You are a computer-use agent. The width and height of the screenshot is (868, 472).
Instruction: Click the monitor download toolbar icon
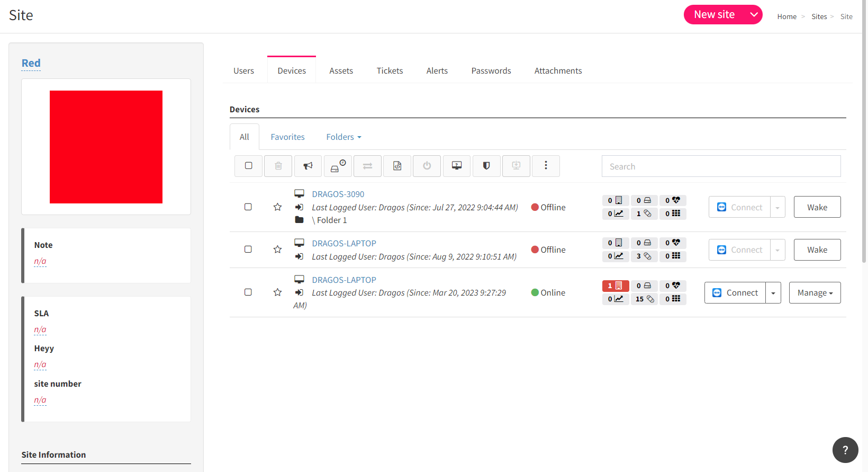(516, 166)
